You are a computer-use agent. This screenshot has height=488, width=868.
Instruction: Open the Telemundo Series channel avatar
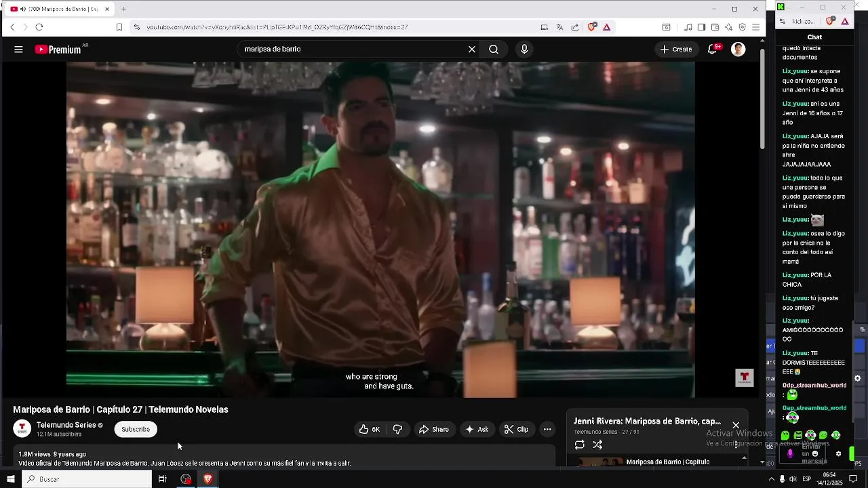coord(22,429)
